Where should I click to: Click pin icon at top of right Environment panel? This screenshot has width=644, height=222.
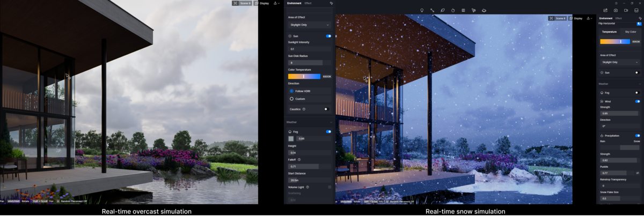click(640, 18)
